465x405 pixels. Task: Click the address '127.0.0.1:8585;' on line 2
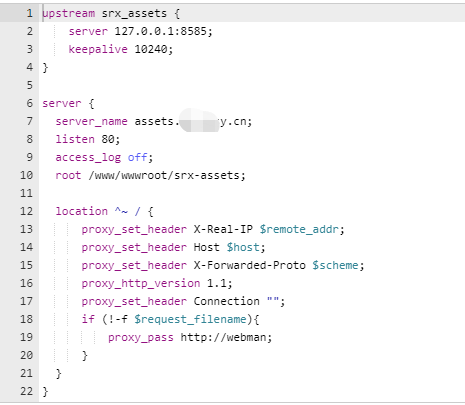[164, 31]
